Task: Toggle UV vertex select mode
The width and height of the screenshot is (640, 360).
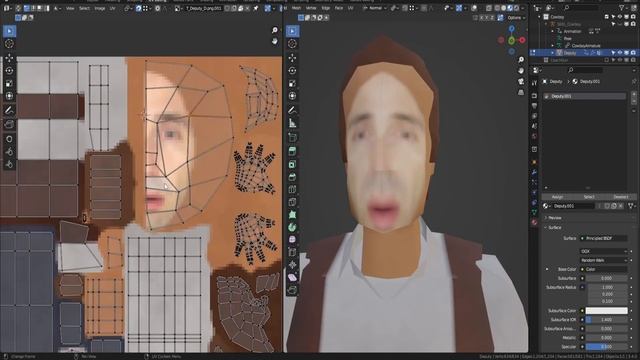Action: 27,8
